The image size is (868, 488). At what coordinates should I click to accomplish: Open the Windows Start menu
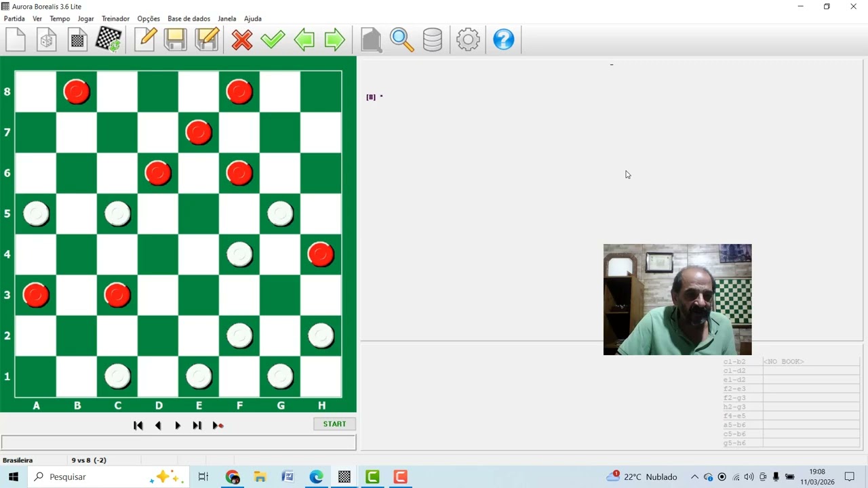pyautogui.click(x=14, y=477)
